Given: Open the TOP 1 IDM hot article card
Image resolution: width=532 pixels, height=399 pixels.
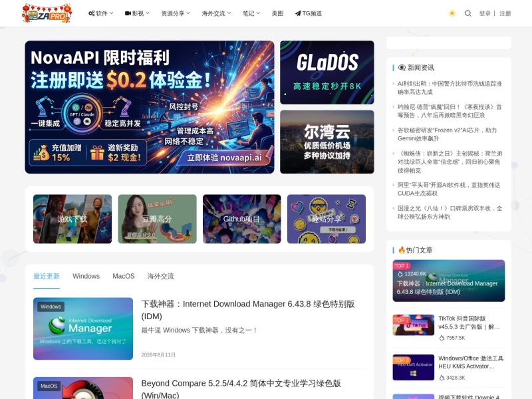Looking at the screenshot, I should pos(448,281).
